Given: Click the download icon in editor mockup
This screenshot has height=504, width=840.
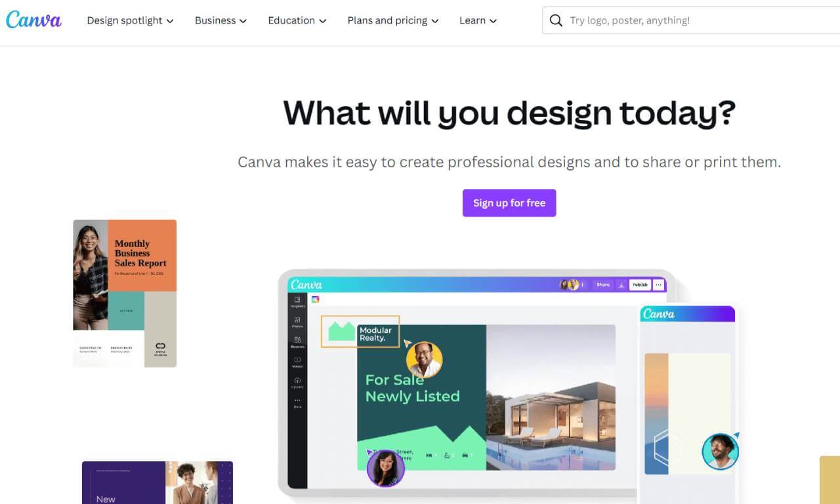Looking at the screenshot, I should pos(621,285).
